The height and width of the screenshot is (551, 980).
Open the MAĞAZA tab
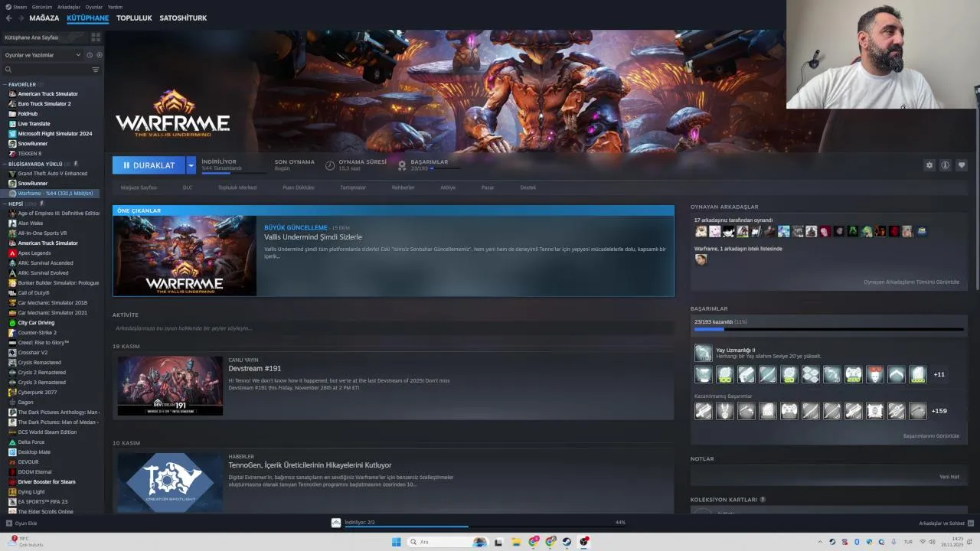[x=44, y=18]
